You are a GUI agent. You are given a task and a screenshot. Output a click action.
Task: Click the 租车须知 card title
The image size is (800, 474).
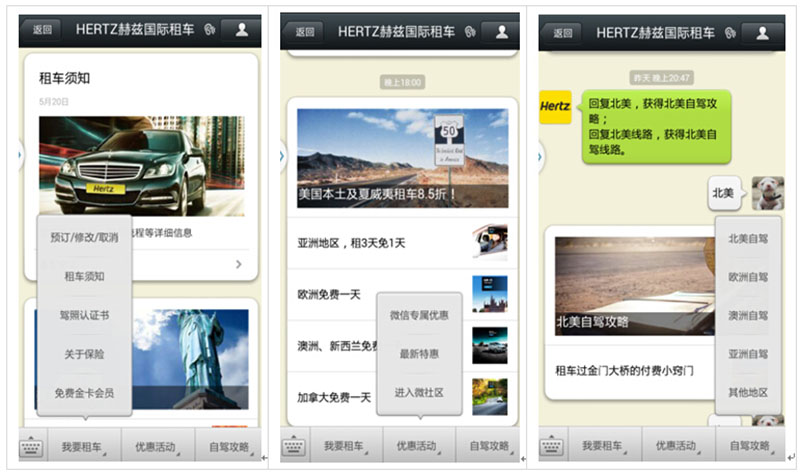coord(64,78)
